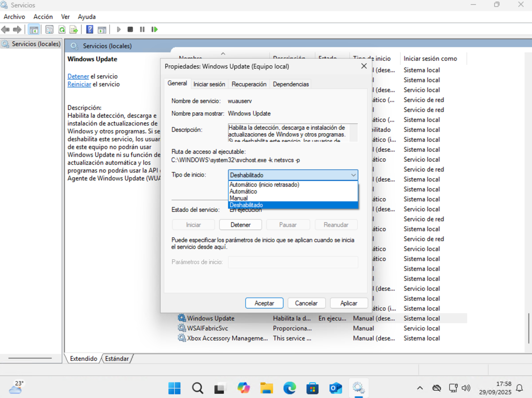Image resolution: width=532 pixels, height=398 pixels.
Task: Click the Export list toolbar icon
Action: (x=74, y=29)
